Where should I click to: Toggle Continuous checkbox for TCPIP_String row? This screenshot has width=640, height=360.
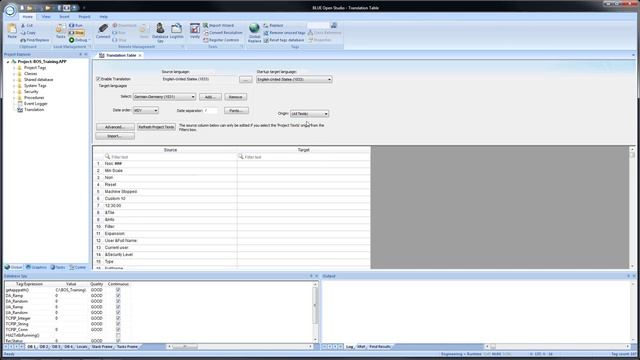118,324
